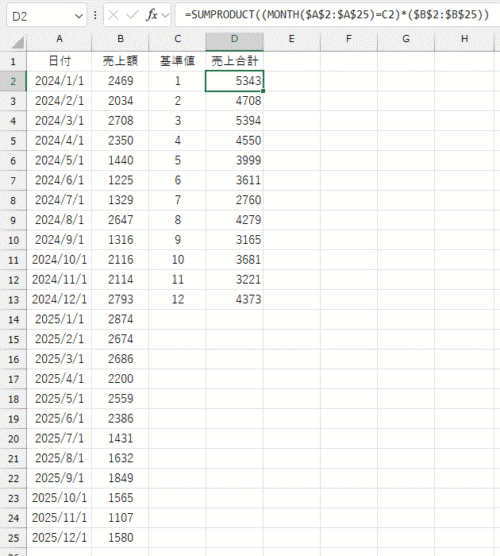Select cell containing date 2024/6/1
The height and width of the screenshot is (556, 500).
[59, 180]
